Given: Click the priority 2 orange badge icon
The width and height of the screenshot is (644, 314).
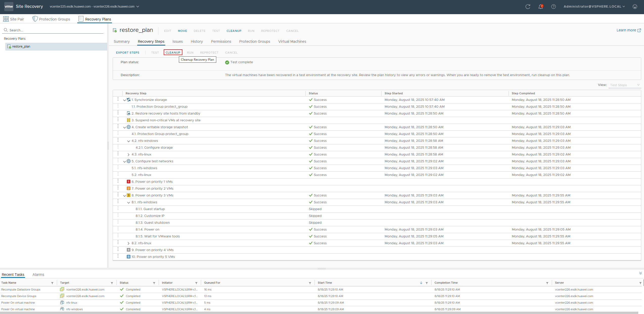Looking at the screenshot, I should pyautogui.click(x=129, y=188).
